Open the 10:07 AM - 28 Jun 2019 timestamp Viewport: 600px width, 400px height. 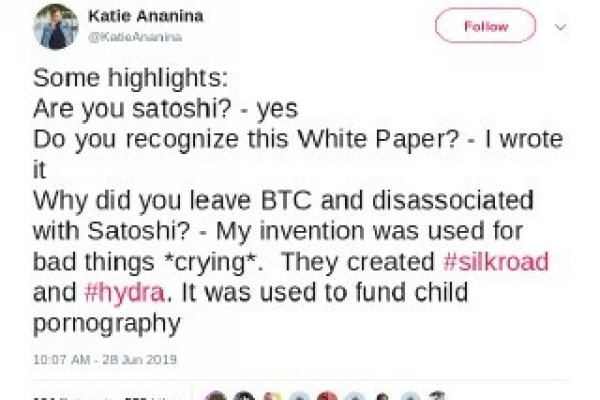click(92, 358)
